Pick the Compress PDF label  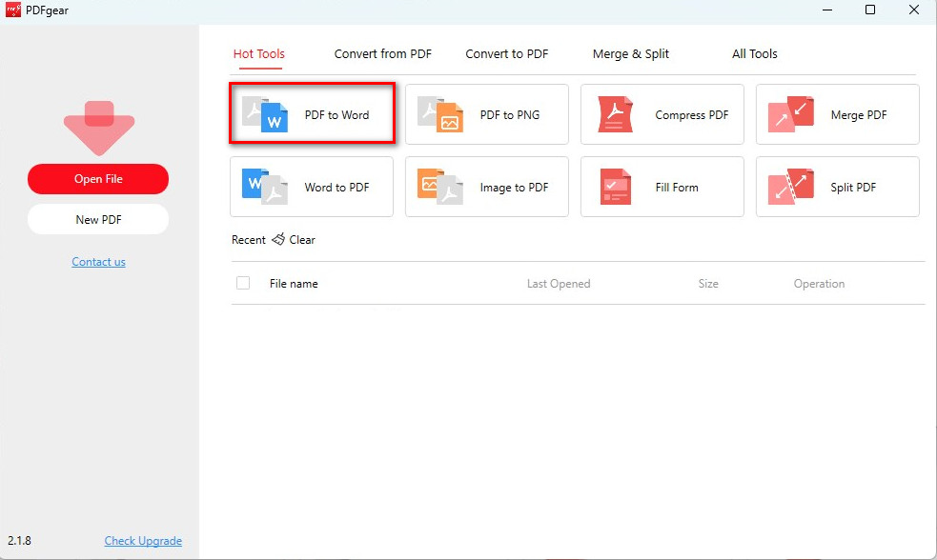(691, 114)
